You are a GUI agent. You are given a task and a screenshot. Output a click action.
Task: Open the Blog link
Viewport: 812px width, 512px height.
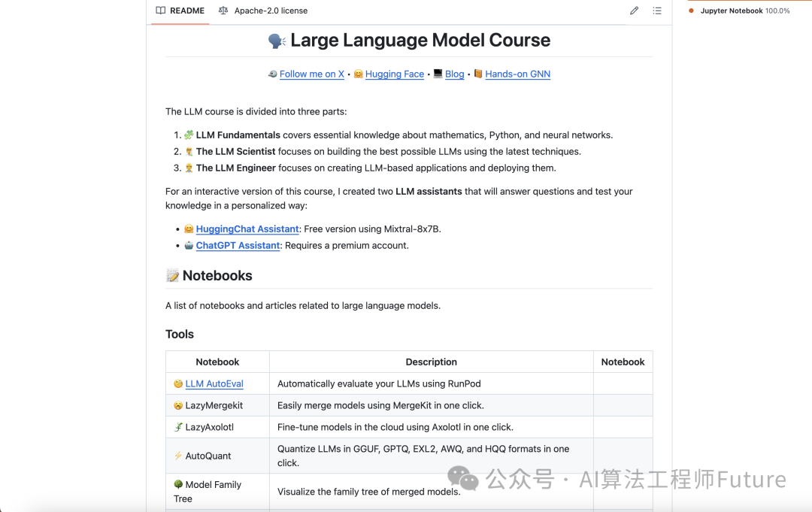tap(455, 74)
